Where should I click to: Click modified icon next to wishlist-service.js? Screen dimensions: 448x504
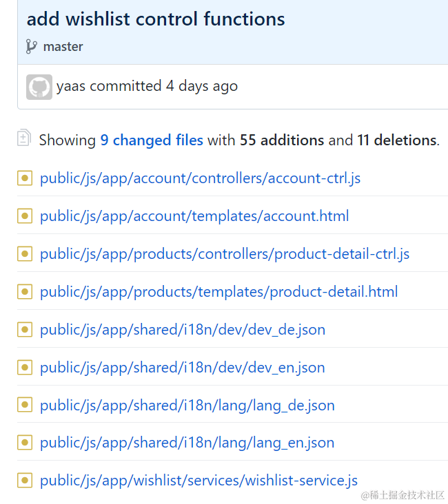coord(25,481)
